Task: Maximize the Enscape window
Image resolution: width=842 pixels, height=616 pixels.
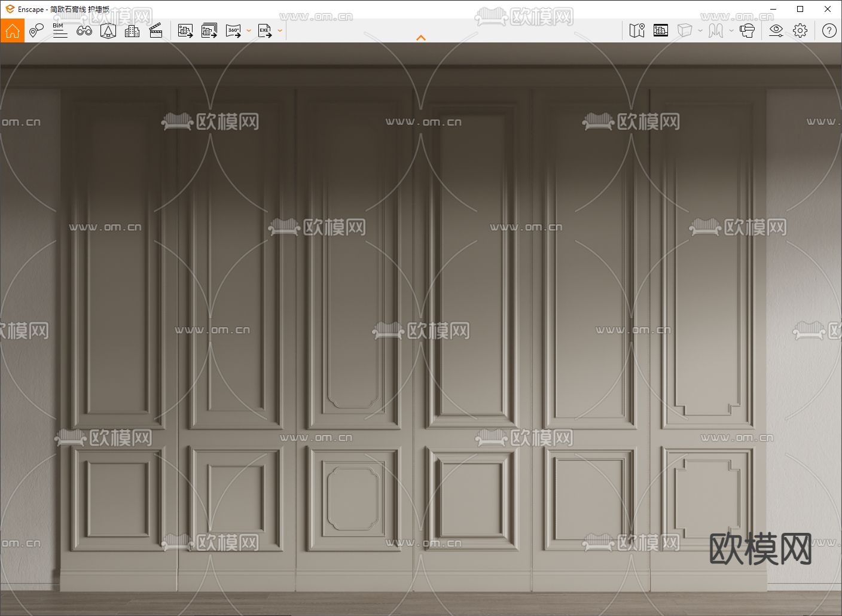Action: point(800,9)
